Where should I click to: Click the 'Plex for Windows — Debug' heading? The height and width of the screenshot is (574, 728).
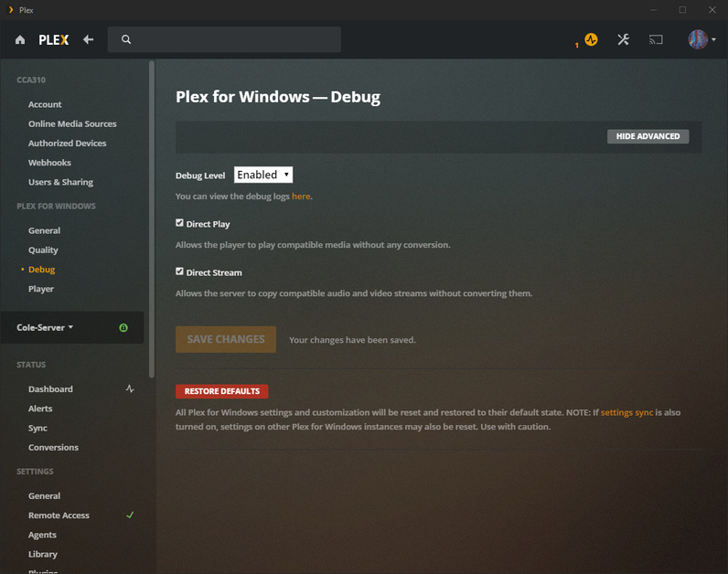click(x=278, y=97)
